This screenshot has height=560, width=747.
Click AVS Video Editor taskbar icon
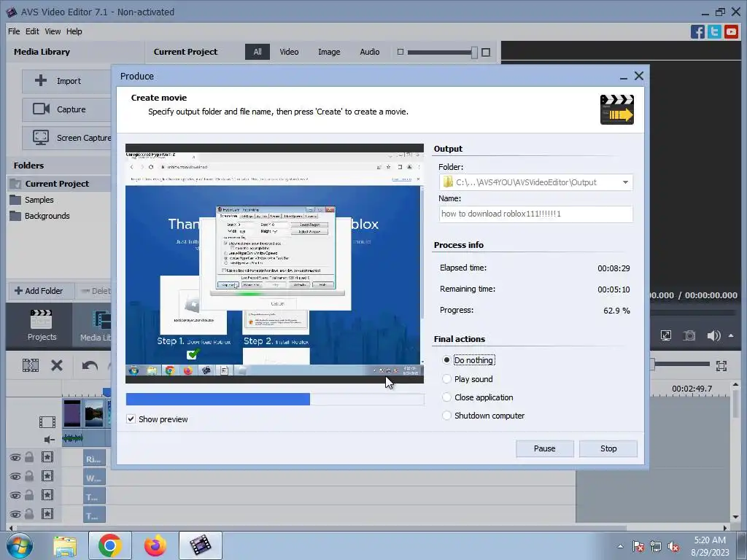pos(201,545)
